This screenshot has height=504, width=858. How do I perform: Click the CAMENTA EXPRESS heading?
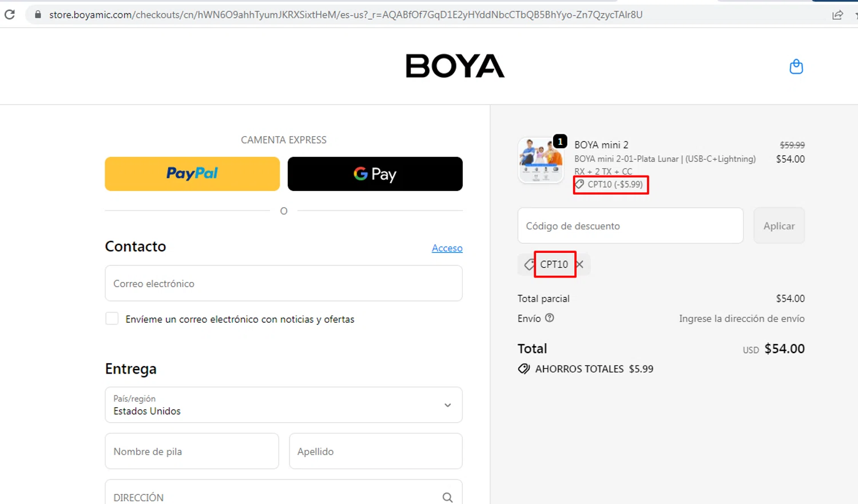tap(284, 140)
